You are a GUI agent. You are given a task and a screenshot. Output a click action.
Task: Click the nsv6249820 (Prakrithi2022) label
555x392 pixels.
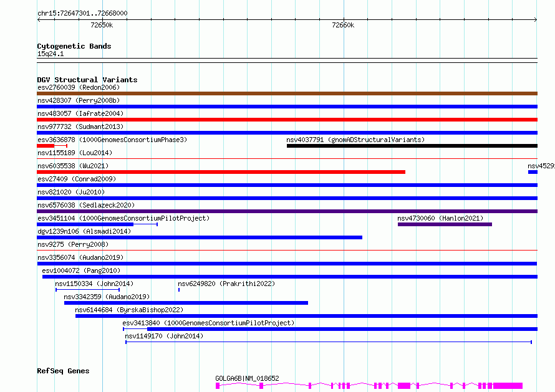click(226, 284)
